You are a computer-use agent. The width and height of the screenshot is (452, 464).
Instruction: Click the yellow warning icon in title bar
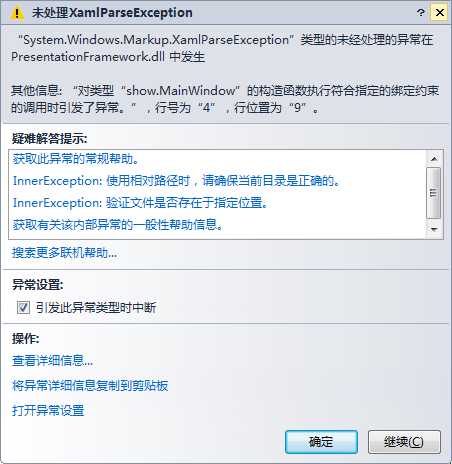click(17, 13)
